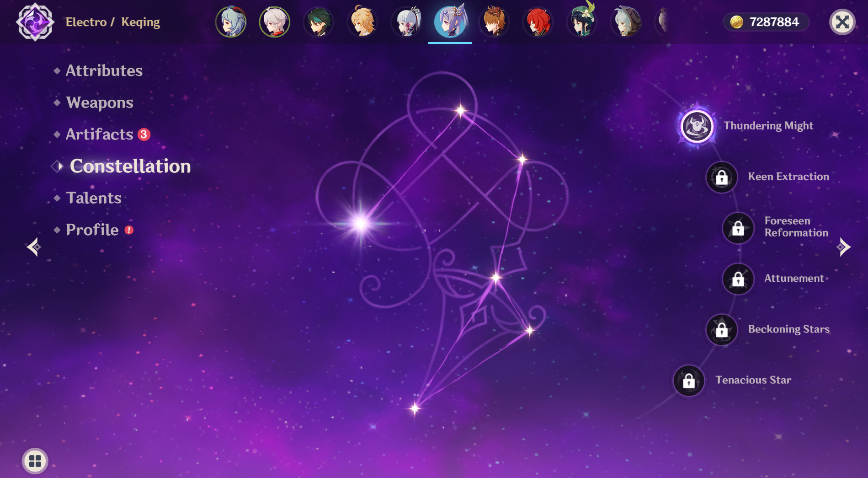The width and height of the screenshot is (868, 478).
Task: Select the Tartaglia character portrait
Action: 494,21
